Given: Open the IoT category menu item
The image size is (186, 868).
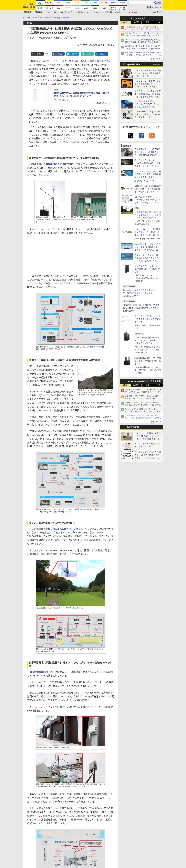Looking at the screenshot, I should [88, 12].
